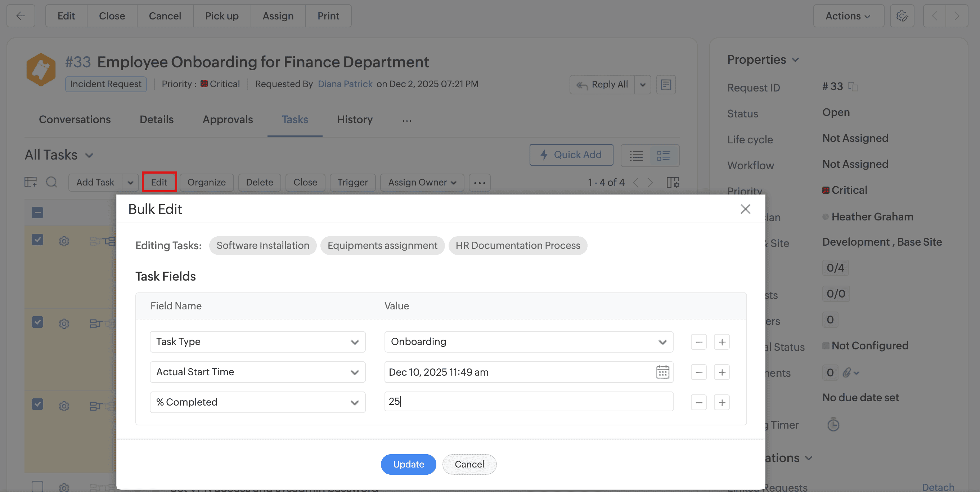Click the back arrow icon
The height and width of the screenshot is (492, 980).
click(x=21, y=16)
